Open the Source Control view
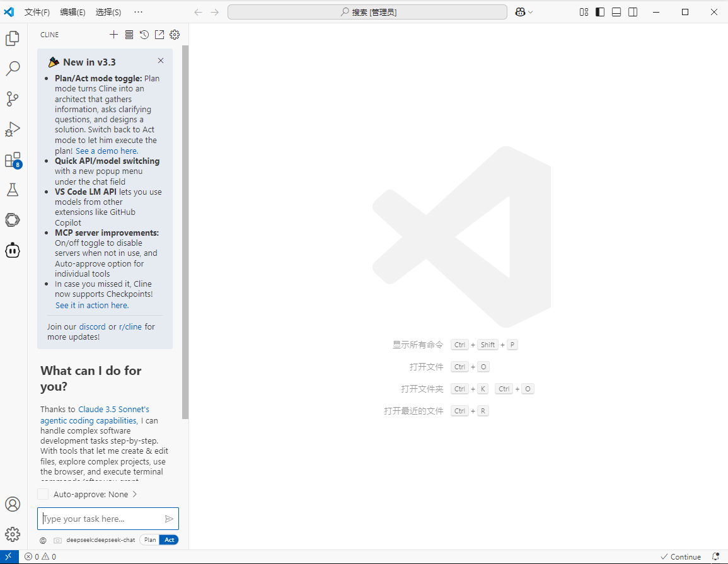This screenshot has height=564, width=728. (x=13, y=99)
